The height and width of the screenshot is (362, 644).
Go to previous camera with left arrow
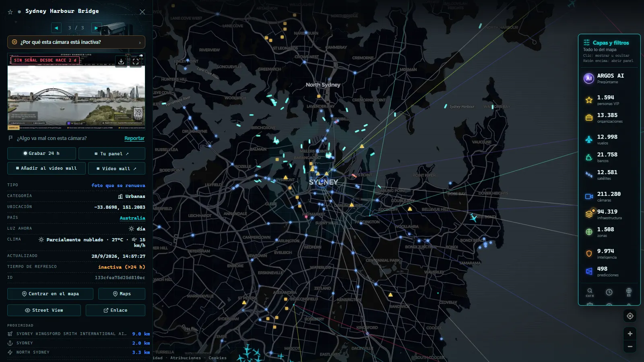[56, 28]
